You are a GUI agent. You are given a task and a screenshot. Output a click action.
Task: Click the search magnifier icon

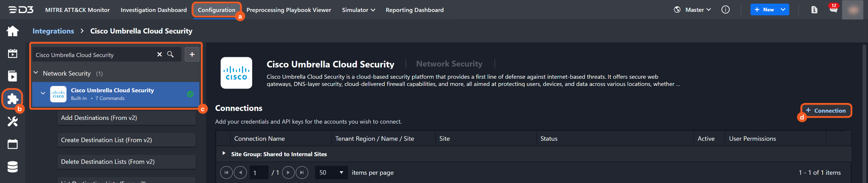tap(170, 55)
